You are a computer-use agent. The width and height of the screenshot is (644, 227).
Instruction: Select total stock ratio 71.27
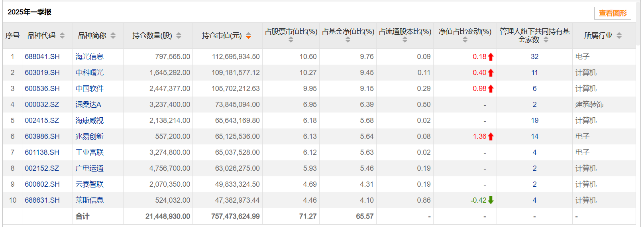tap(308, 216)
